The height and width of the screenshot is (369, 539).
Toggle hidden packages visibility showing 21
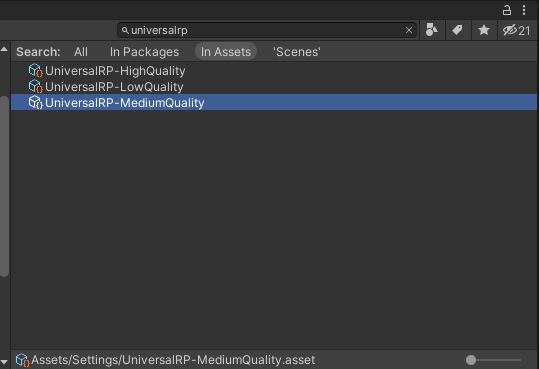[x=517, y=30]
